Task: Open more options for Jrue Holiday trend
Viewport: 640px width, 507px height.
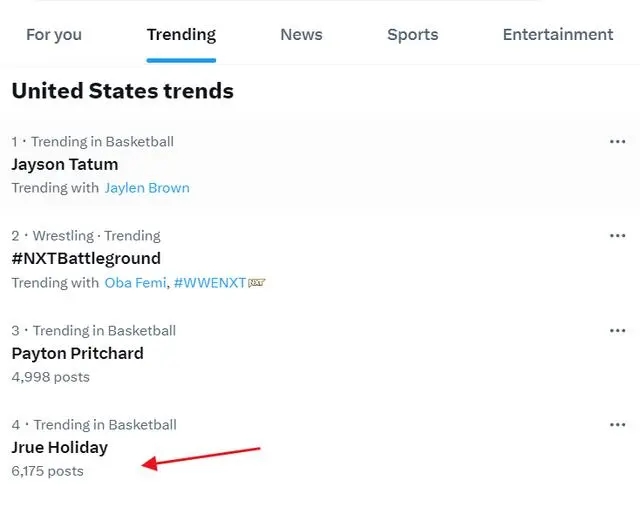Action: click(x=617, y=425)
